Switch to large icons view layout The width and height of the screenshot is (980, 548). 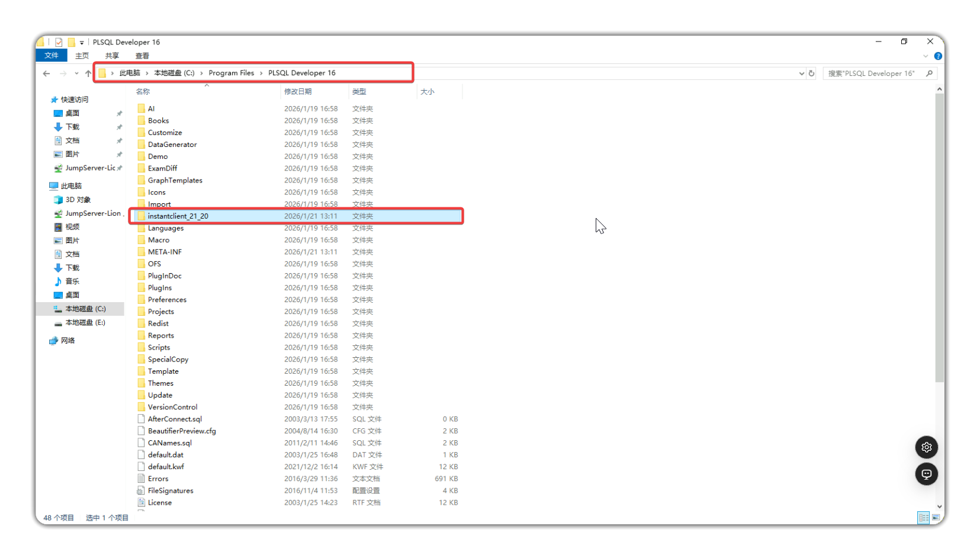coord(936,518)
